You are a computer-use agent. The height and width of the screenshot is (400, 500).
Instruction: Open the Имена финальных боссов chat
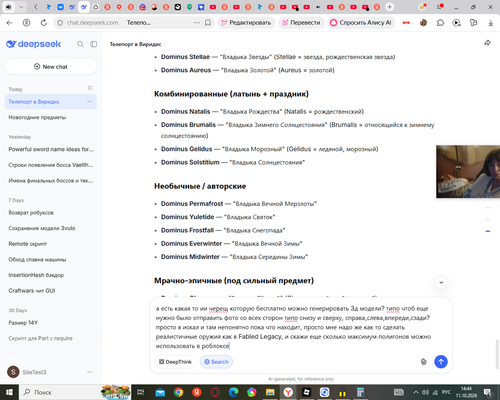(x=51, y=180)
